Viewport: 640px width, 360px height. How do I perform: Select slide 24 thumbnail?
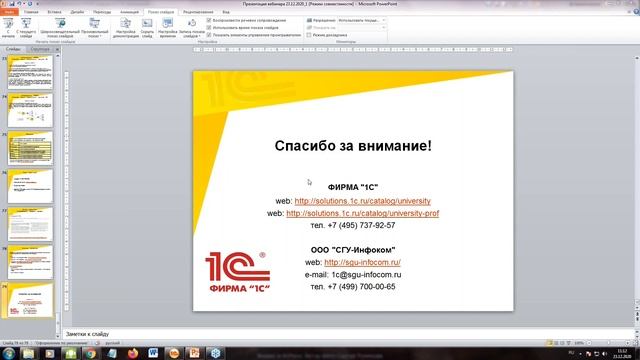(x=30, y=111)
